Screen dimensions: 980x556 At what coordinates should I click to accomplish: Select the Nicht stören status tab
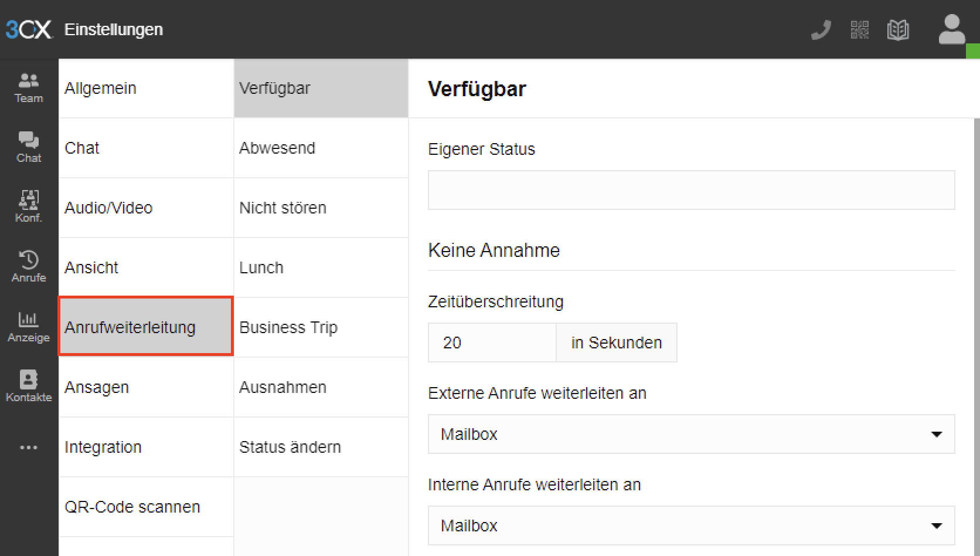pyautogui.click(x=321, y=208)
